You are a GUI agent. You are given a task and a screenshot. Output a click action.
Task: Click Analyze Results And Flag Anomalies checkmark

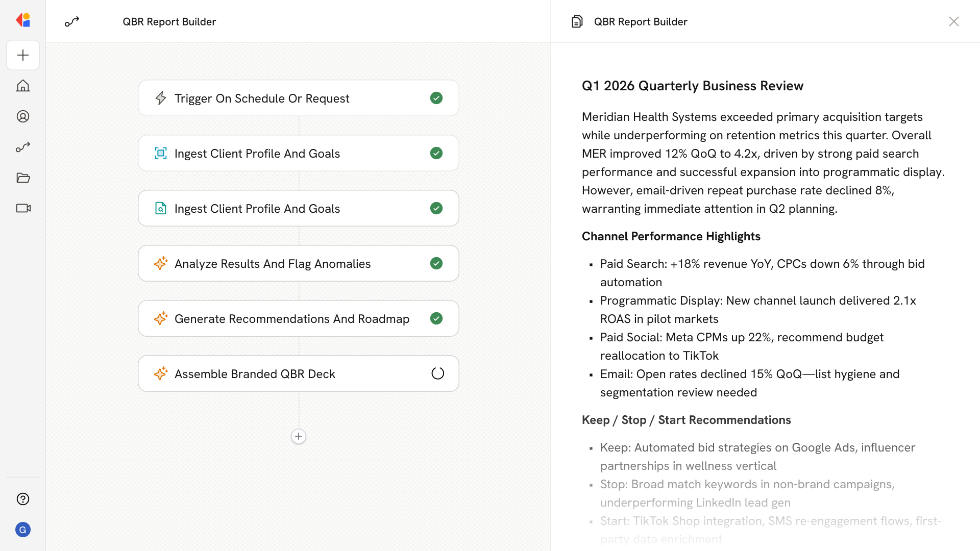coord(436,263)
